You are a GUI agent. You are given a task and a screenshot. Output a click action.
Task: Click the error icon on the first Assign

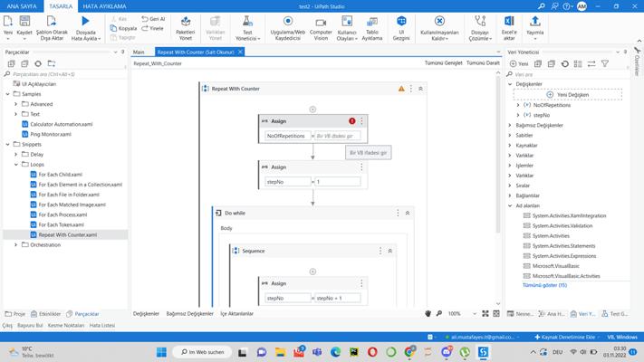click(x=352, y=121)
